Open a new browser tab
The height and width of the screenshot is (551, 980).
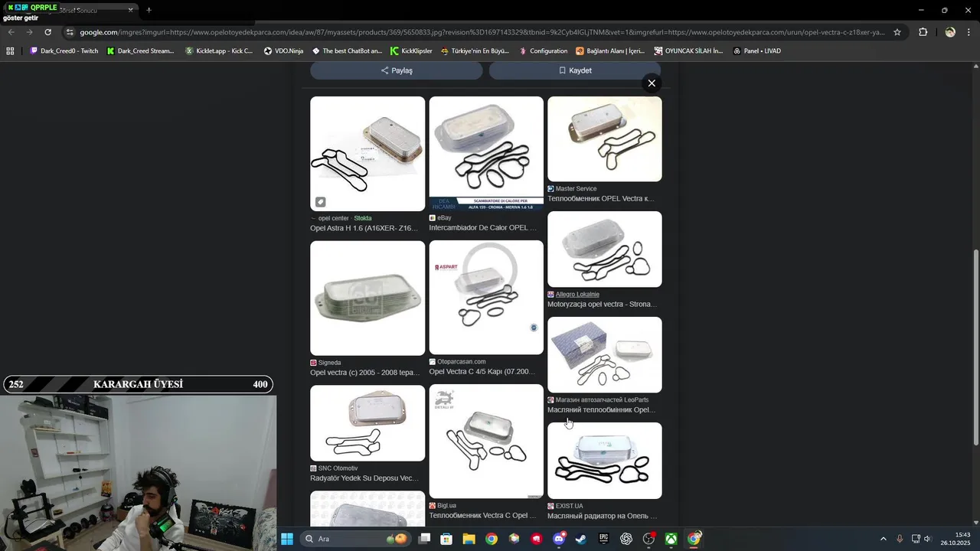pyautogui.click(x=149, y=10)
